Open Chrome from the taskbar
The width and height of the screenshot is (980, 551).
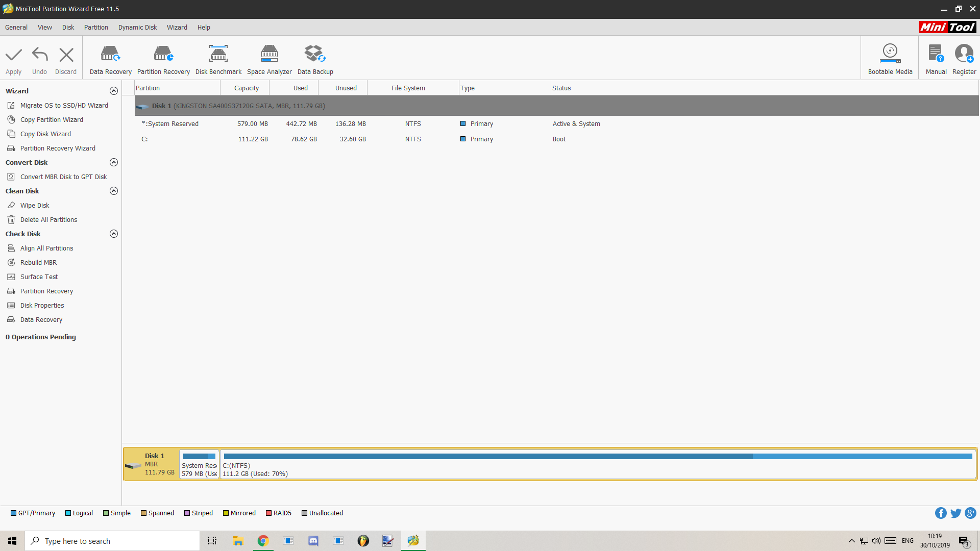tap(263, 541)
